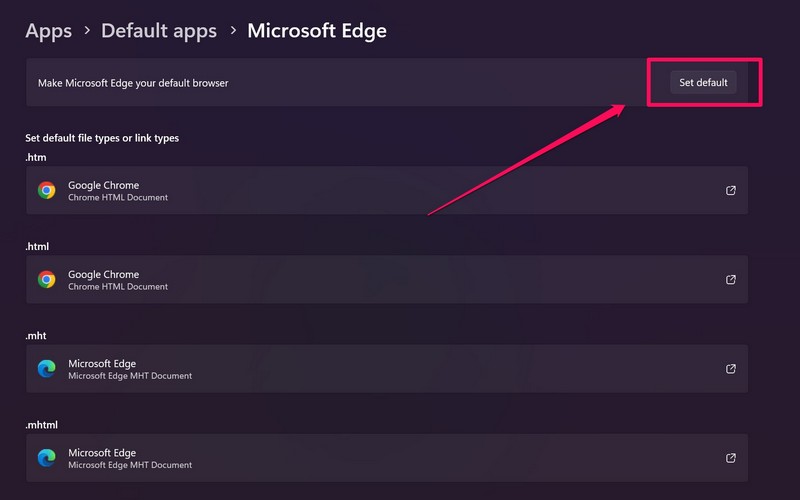Click the Microsoft Edge breadcrumb title

[x=317, y=31]
